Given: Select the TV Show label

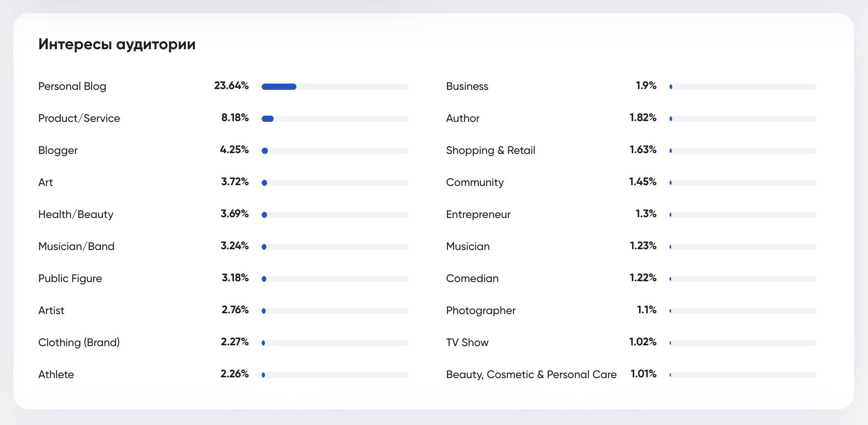Looking at the screenshot, I should (x=467, y=343).
